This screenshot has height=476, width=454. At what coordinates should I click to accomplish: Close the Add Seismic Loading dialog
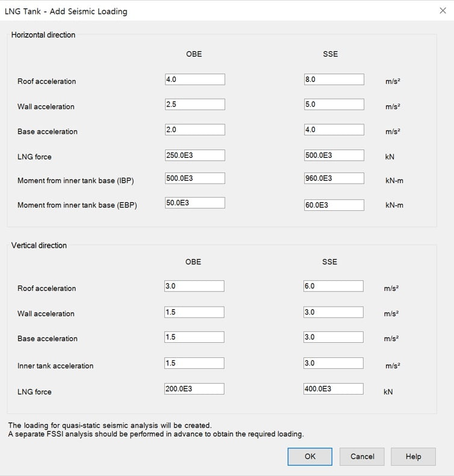click(x=443, y=11)
